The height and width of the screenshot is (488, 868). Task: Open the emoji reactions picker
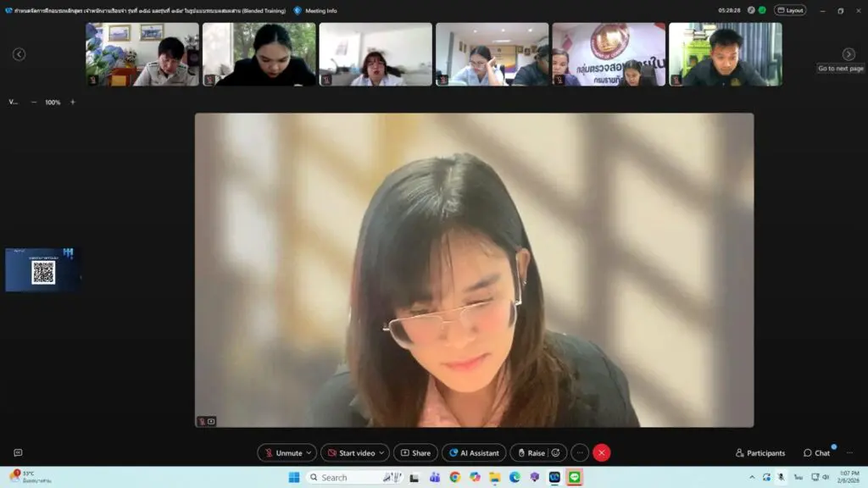pyautogui.click(x=555, y=452)
